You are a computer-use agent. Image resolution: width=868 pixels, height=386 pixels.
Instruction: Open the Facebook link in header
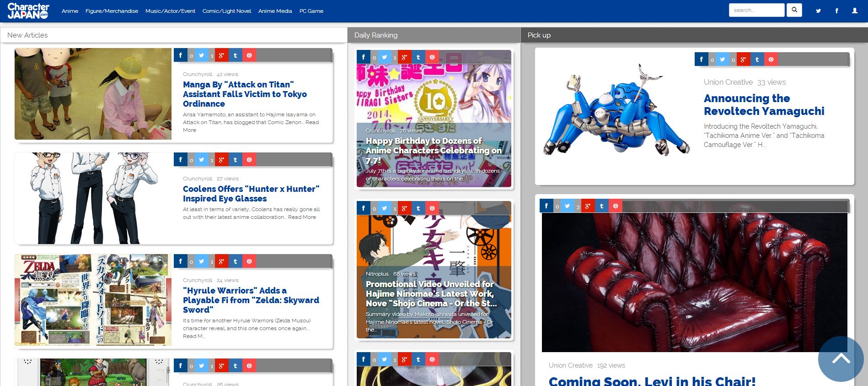coord(836,11)
